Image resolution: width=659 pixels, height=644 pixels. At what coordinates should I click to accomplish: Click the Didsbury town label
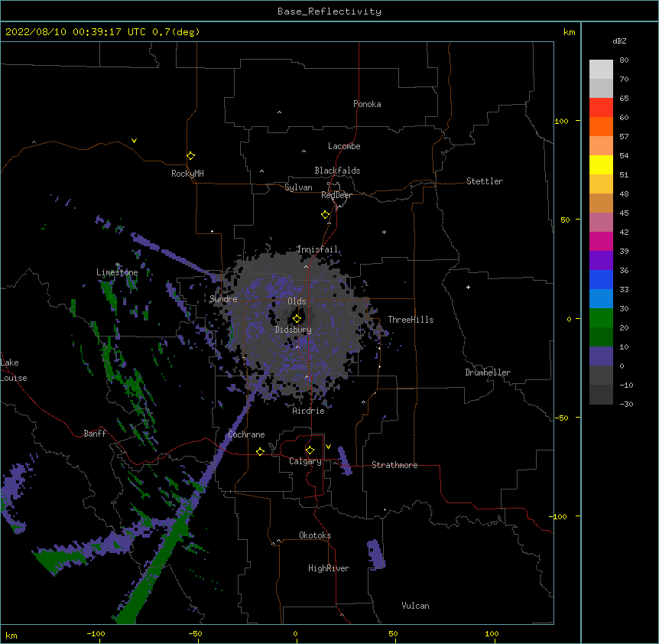[294, 330]
